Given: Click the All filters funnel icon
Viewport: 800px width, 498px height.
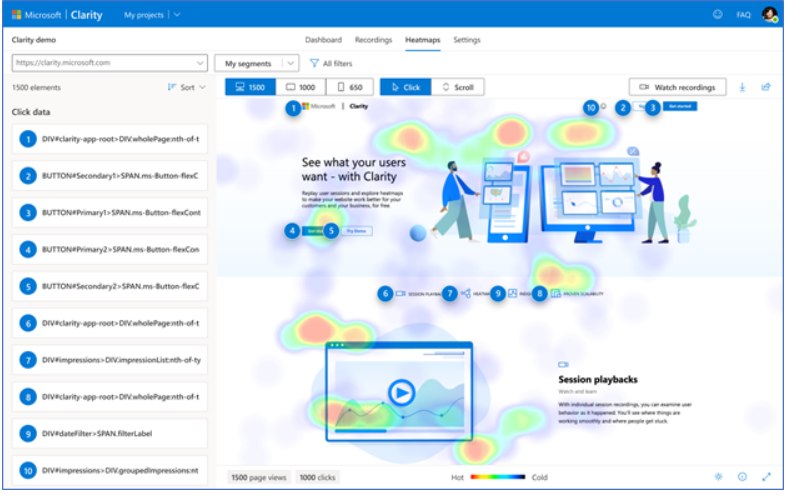Looking at the screenshot, I should 314,63.
